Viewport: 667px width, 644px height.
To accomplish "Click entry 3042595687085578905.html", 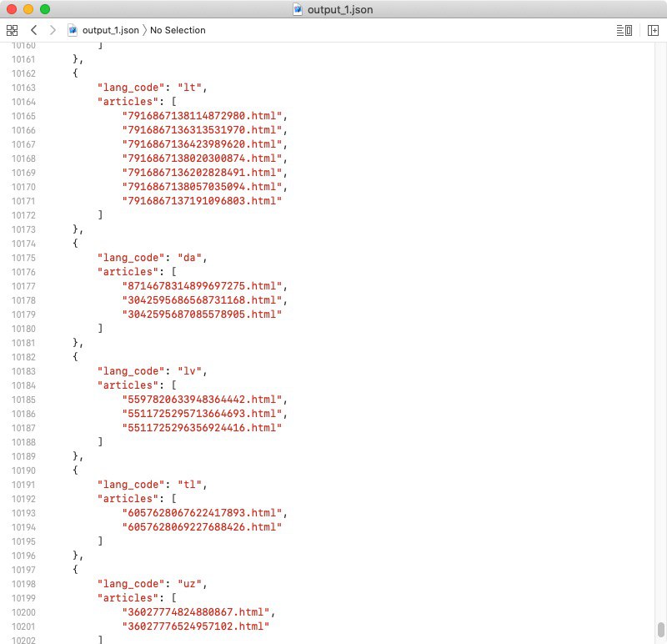I will coord(202,314).
